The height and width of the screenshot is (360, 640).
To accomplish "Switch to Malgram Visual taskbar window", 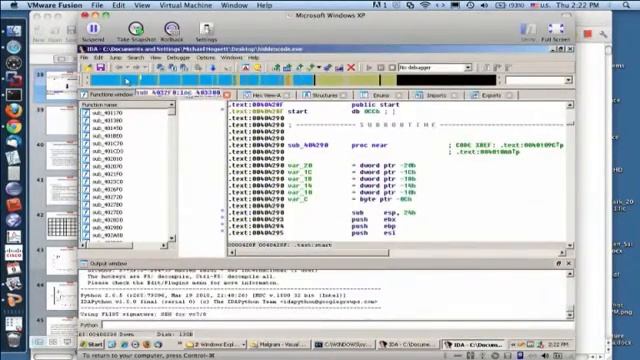I will click(279, 344).
